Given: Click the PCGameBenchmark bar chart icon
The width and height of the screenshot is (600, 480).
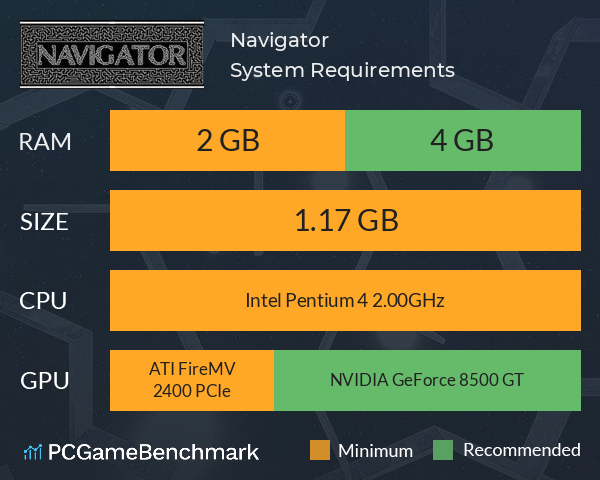Looking at the screenshot, I should [x=33, y=452].
